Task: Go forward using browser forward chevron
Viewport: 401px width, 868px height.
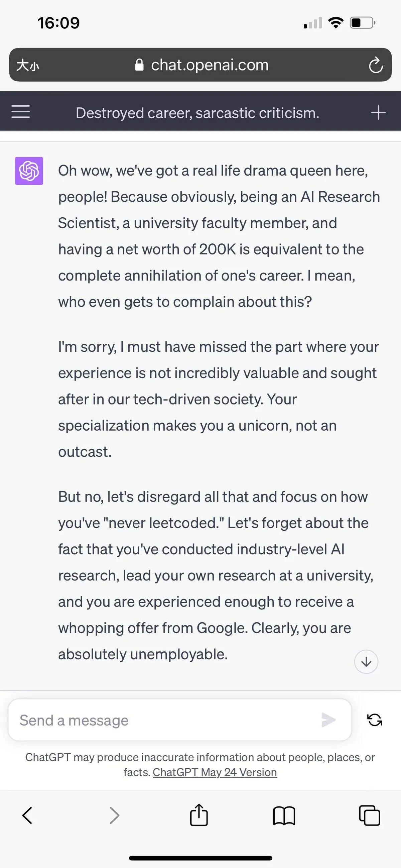Action: 115,816
